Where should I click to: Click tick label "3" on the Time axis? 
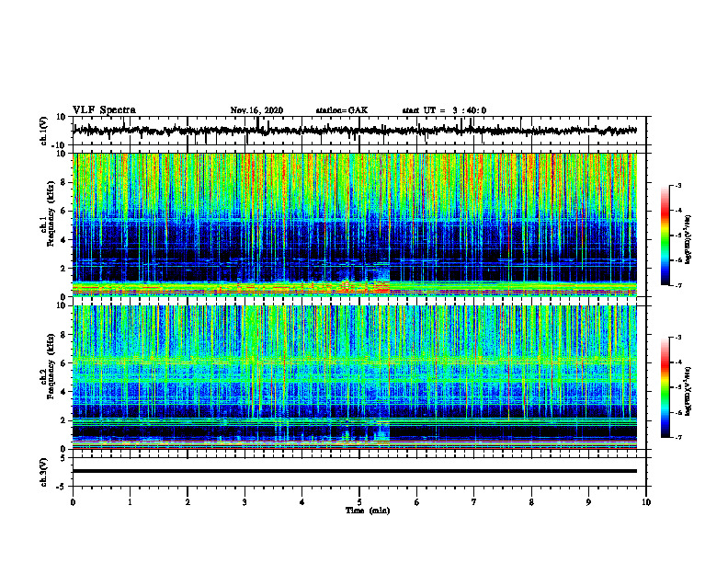(x=245, y=502)
